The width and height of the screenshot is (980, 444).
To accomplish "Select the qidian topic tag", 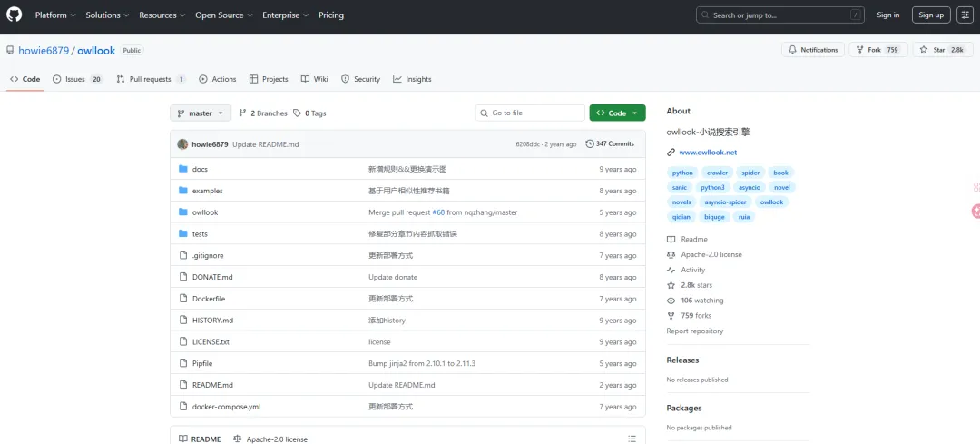I will pos(681,217).
